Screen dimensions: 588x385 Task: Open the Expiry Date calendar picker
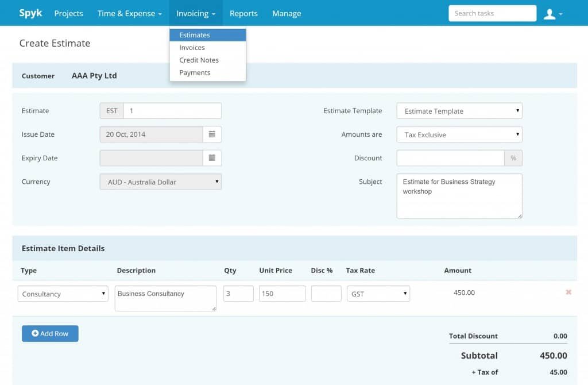[212, 158]
